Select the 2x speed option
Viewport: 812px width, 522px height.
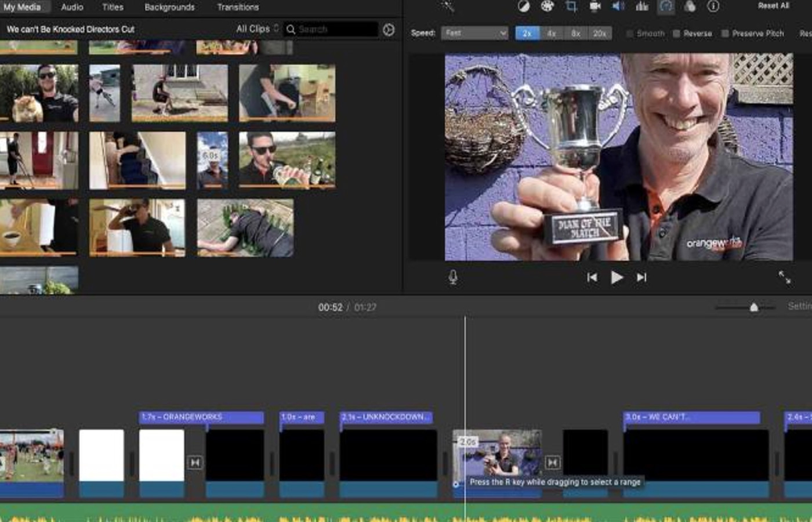tap(527, 34)
